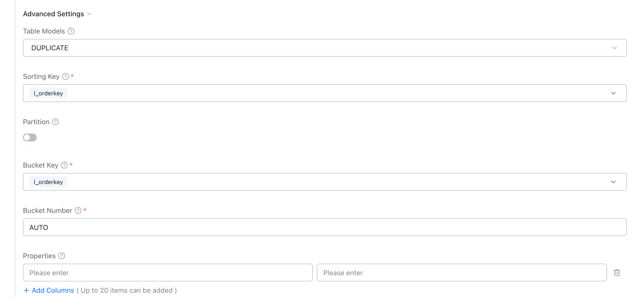Expand the Sorting Key dropdown
Image resolution: width=644 pixels, height=307 pixels.
tap(613, 93)
